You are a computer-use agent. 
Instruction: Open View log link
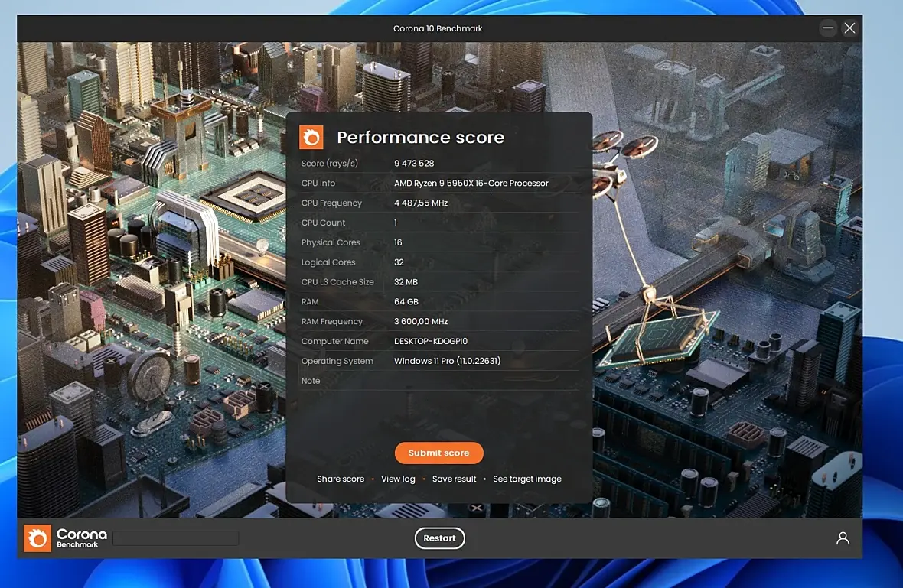pyautogui.click(x=398, y=479)
